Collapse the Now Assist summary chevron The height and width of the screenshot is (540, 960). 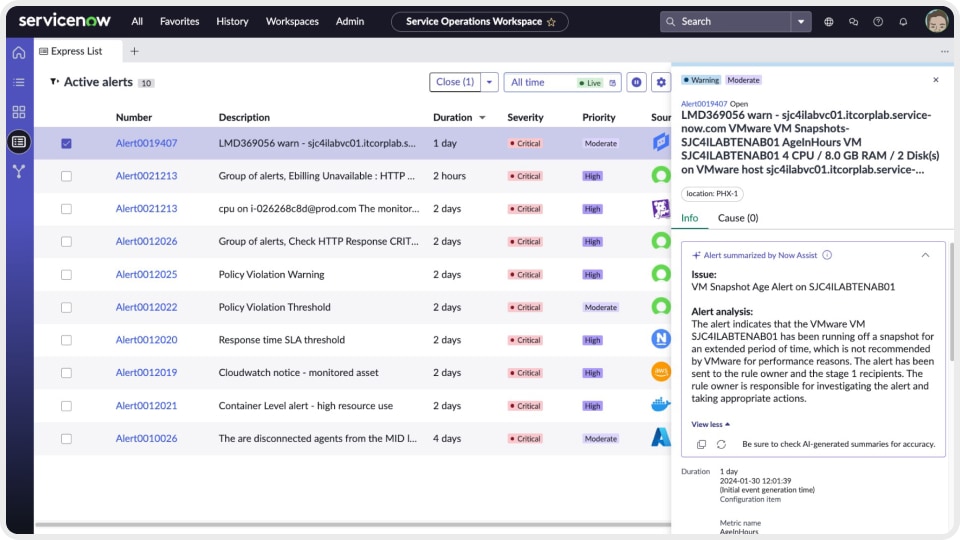[925, 255]
